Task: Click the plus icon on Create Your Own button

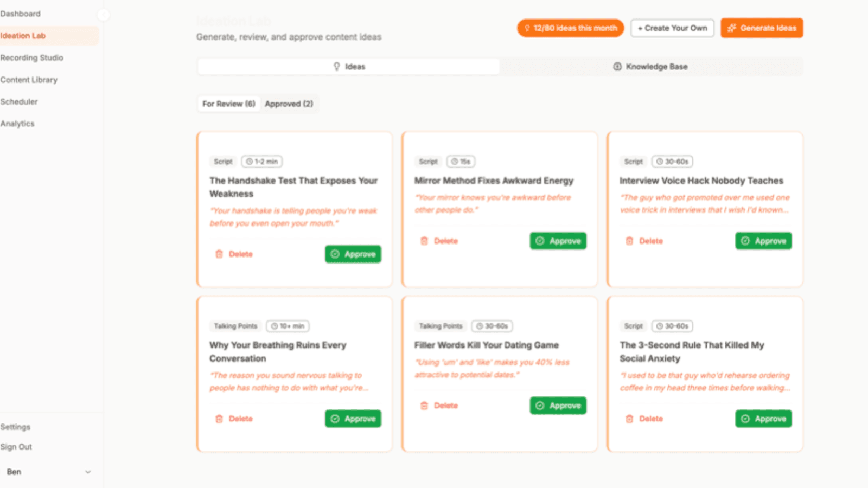Action: coord(640,28)
